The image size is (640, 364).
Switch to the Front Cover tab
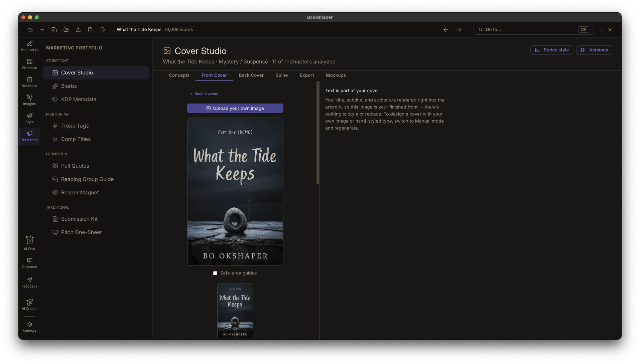214,75
